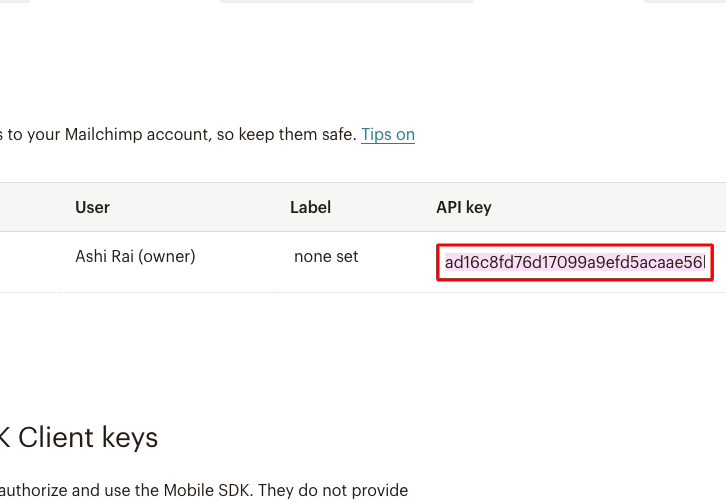Click the word "keys" in the heading
Viewport: 726px width, 500px height.
(128, 437)
